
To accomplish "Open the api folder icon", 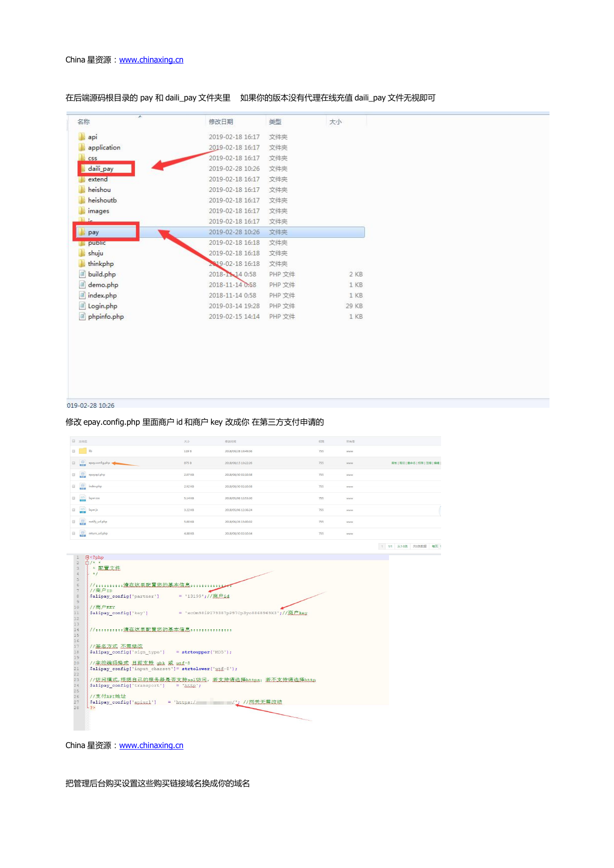I will pos(81,136).
